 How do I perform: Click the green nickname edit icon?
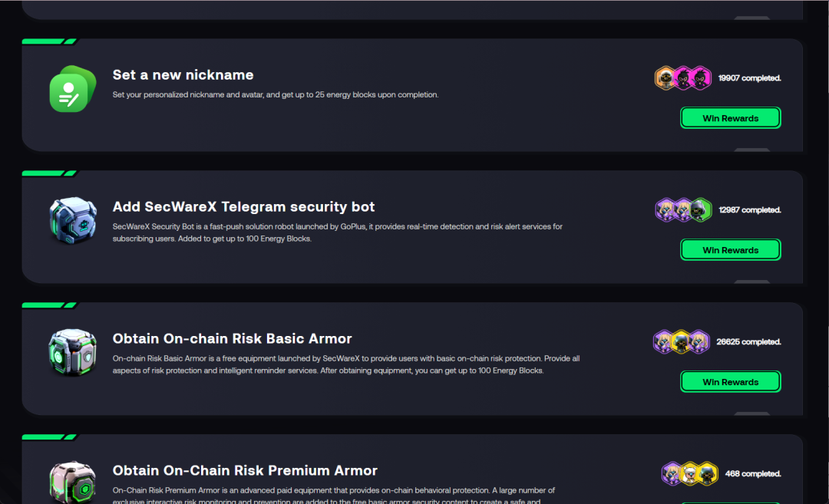pos(72,90)
